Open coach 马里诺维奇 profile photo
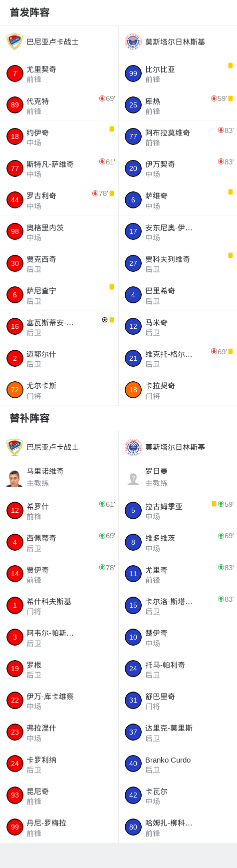This screenshot has height=868, width=237. point(14,479)
